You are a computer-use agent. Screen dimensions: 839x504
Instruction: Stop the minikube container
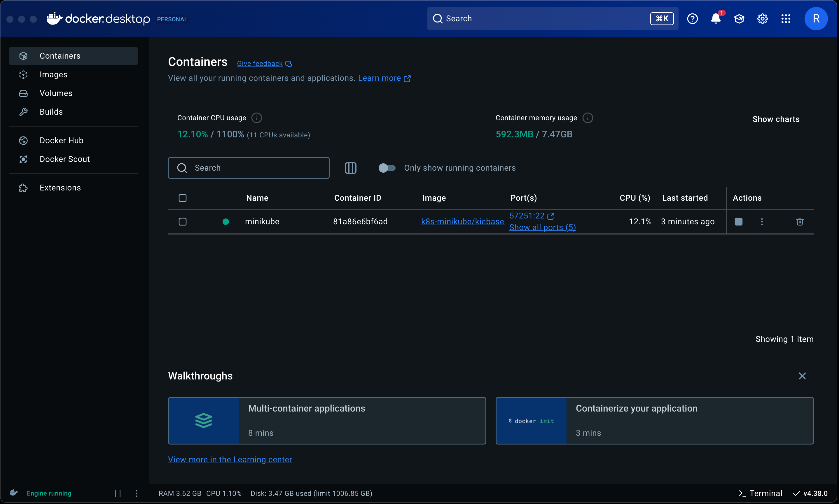click(x=738, y=222)
